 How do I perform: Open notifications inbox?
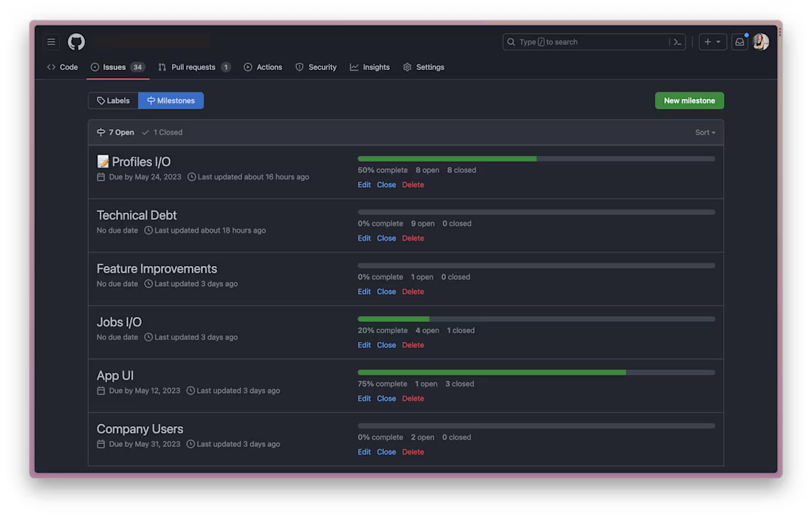pyautogui.click(x=740, y=42)
